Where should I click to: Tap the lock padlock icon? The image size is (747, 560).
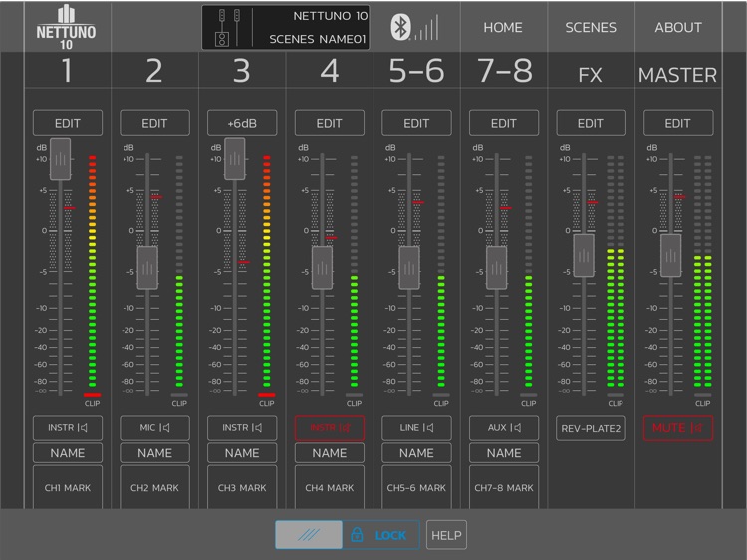357,535
